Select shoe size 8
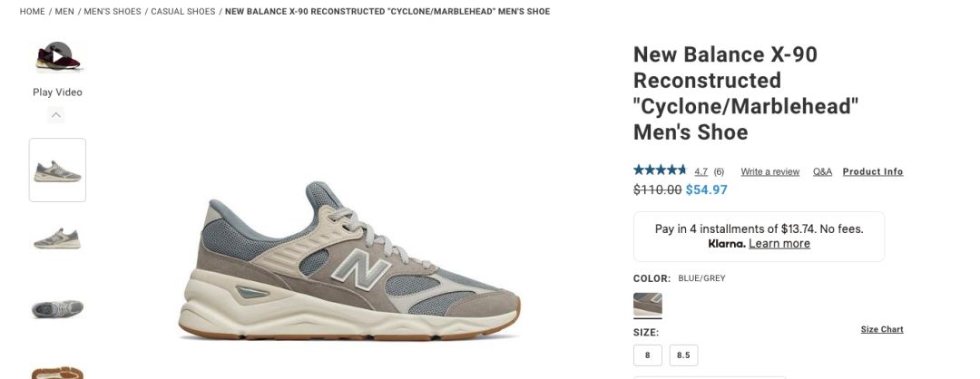 (x=648, y=355)
